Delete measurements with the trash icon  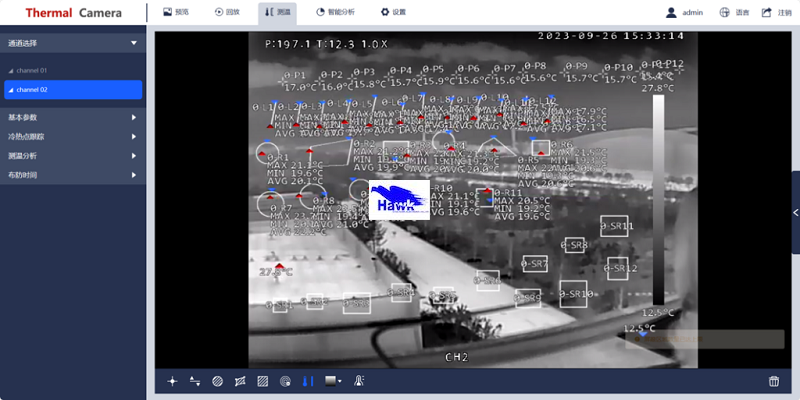(x=773, y=381)
